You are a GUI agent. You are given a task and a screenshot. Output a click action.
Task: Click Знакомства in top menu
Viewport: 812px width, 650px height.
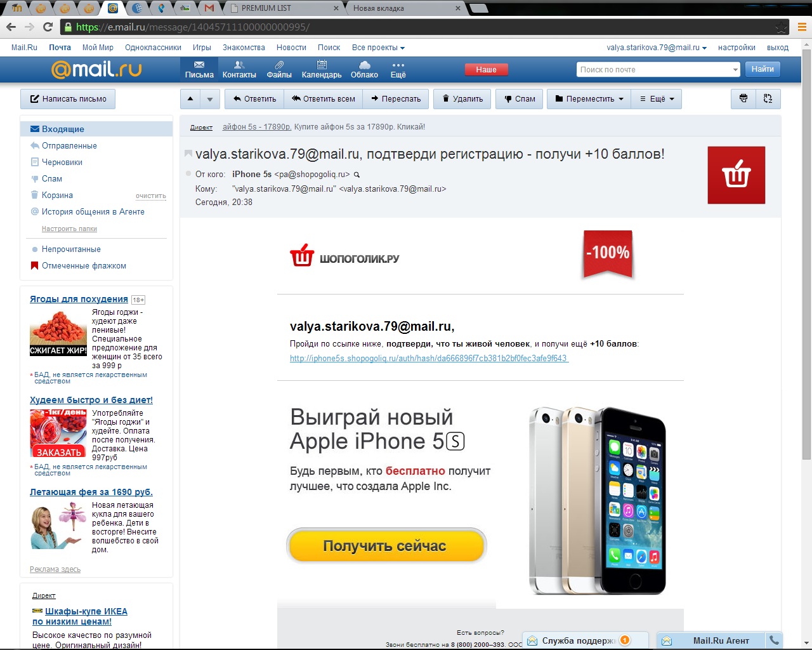(244, 48)
